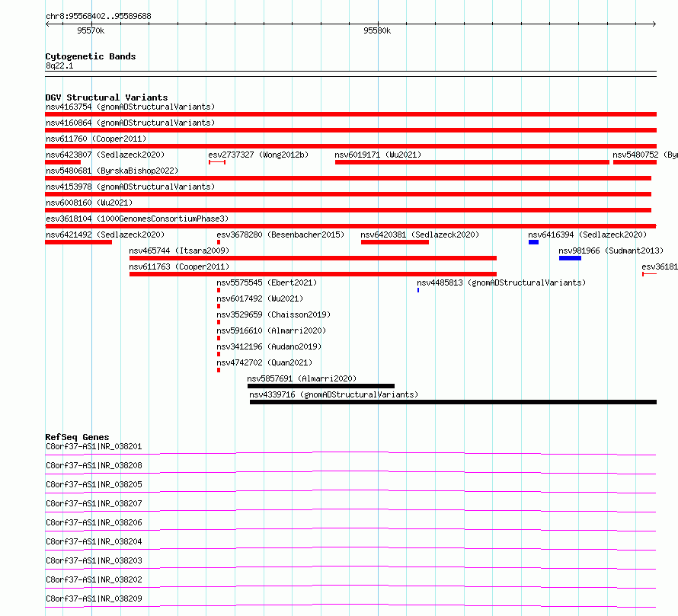The image size is (678, 616).
Task: Open the nsv4153978 gnomAD variant label
Action: coord(130,187)
